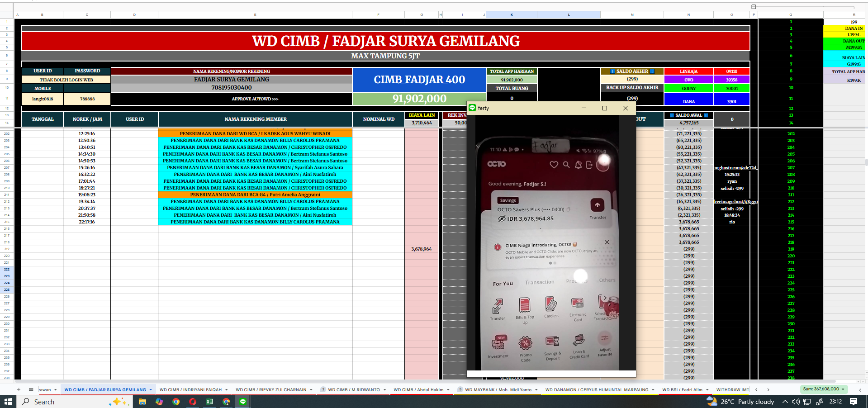This screenshot has width=868, height=408.
Task: Switch to WD CIMB / Abdul Hakim sheet
Action: [418, 389]
